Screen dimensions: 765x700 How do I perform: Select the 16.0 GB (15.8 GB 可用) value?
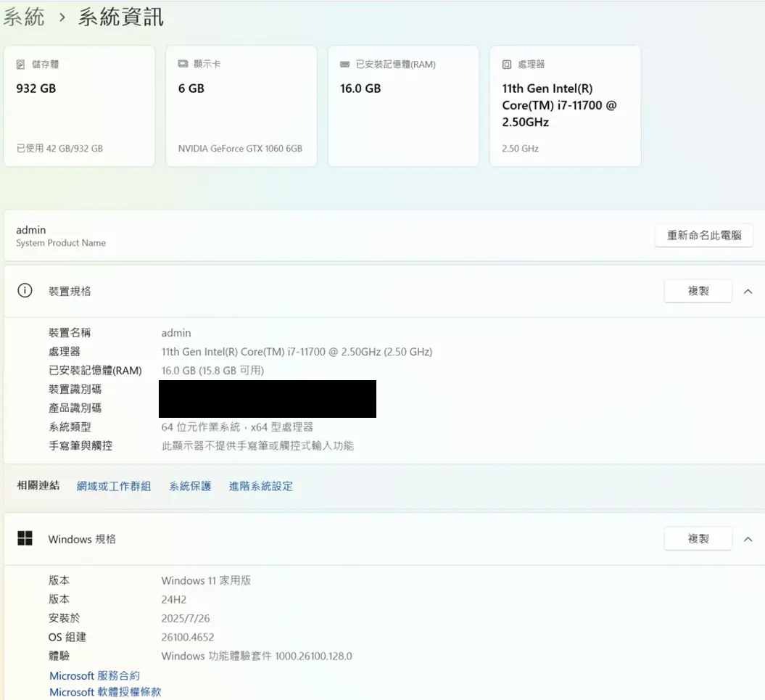(212, 371)
